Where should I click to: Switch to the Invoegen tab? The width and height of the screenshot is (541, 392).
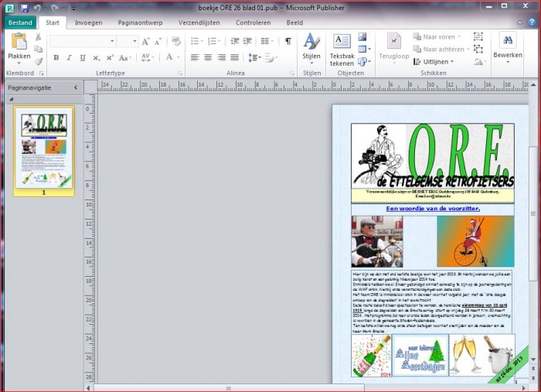tap(88, 22)
